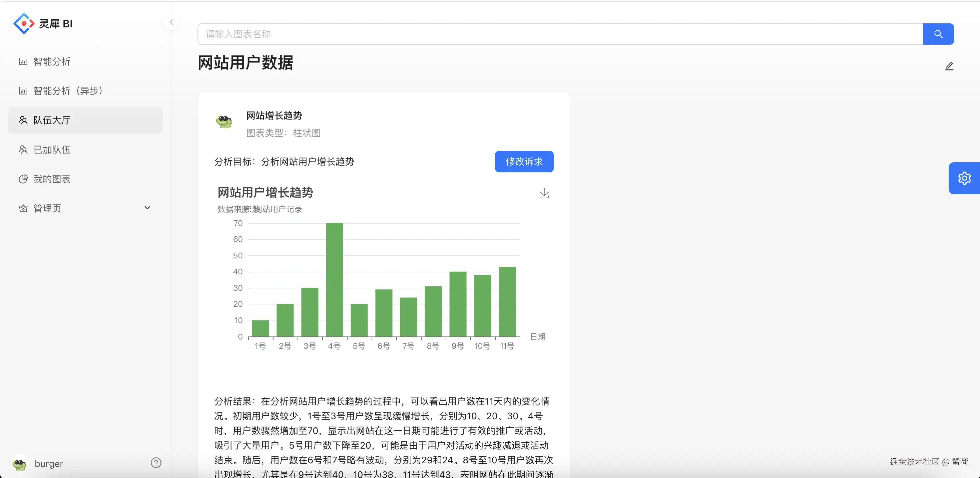This screenshot has width=980, height=478.
Task: Click the help question mark icon
Action: (156, 462)
